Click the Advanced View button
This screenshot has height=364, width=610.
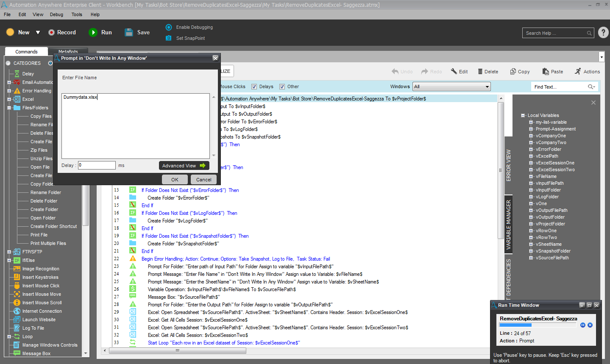pos(184,166)
